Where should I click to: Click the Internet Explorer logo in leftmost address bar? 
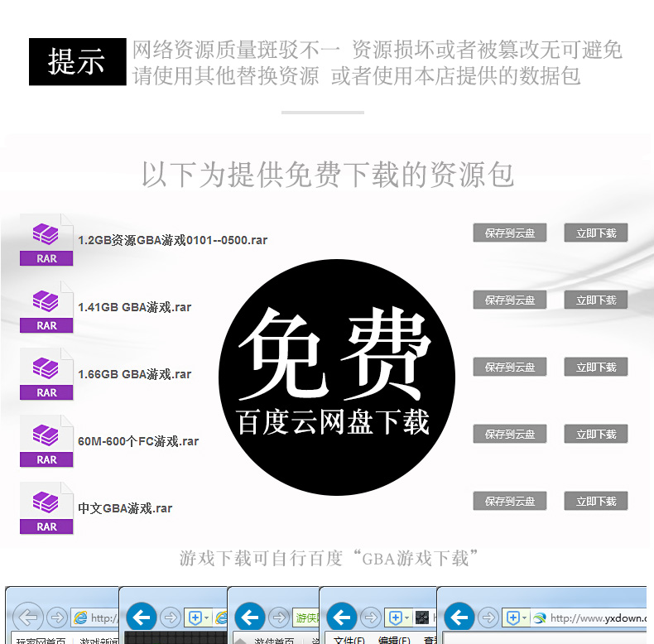[x=80, y=618]
